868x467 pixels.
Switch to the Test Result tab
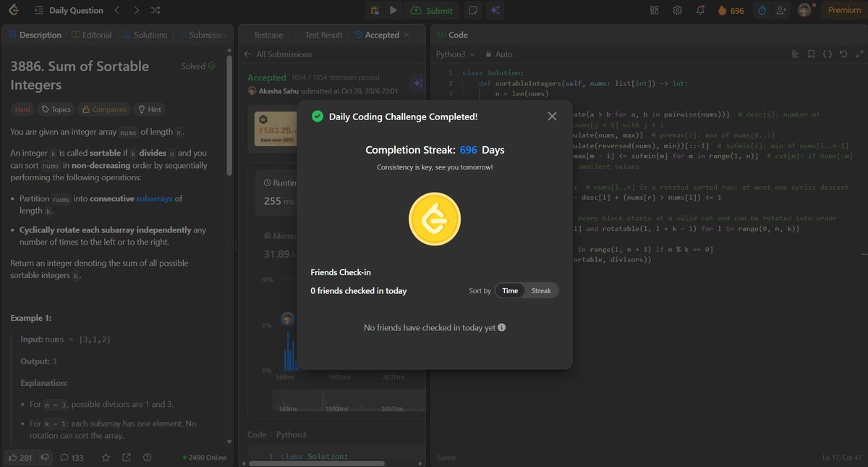pos(318,35)
